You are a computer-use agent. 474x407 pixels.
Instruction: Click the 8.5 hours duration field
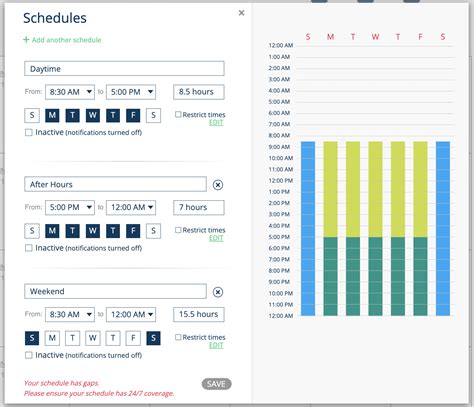199,92
